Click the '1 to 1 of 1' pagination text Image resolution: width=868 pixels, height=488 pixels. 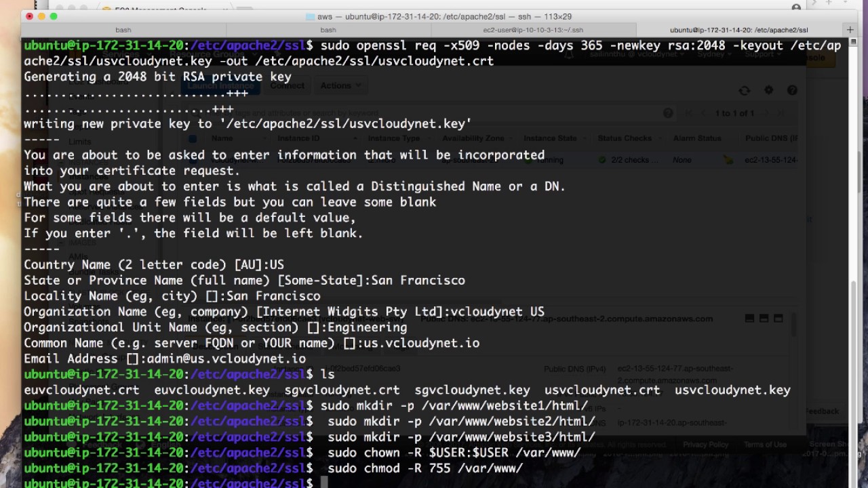click(734, 113)
